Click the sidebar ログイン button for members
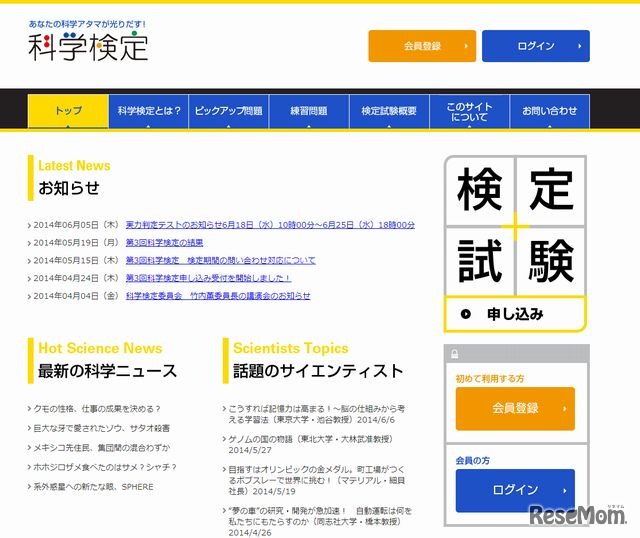 pyautogui.click(x=515, y=490)
